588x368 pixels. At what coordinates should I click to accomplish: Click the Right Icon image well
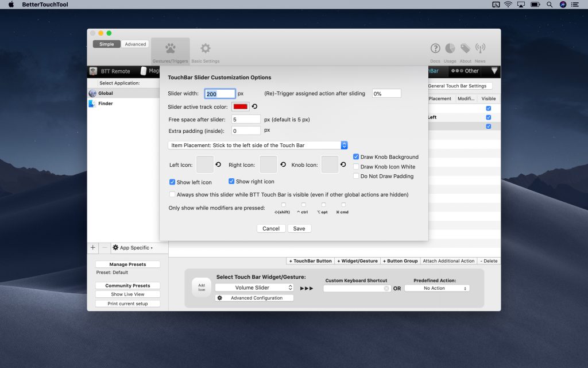(x=268, y=164)
